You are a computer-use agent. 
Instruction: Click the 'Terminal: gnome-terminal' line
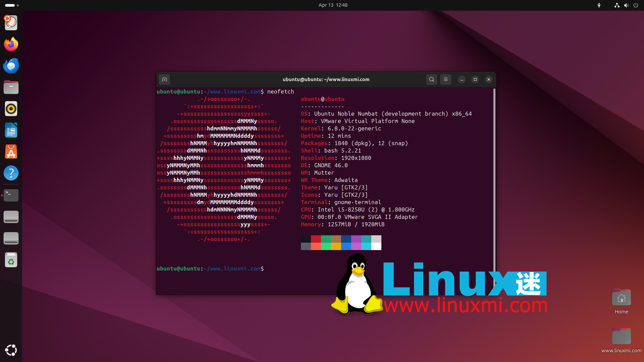(341, 202)
